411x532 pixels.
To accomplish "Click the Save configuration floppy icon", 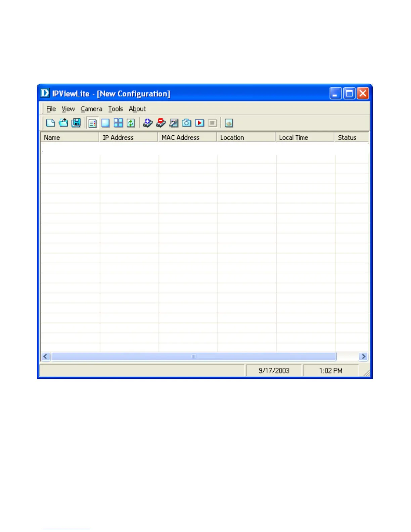I will [x=77, y=123].
